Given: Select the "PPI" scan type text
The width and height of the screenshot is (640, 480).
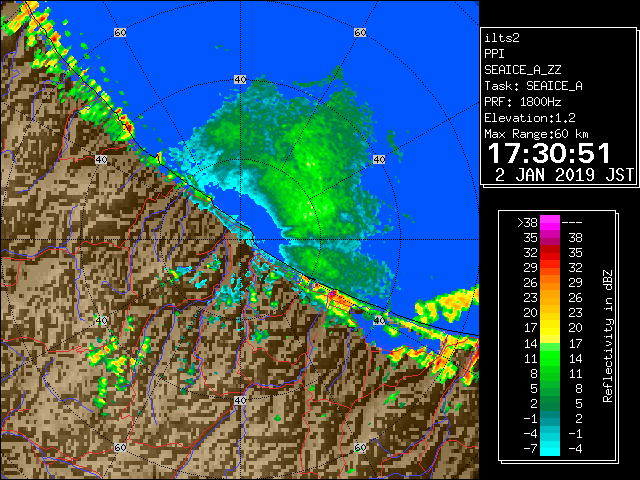Looking at the screenshot, I should coord(494,54).
